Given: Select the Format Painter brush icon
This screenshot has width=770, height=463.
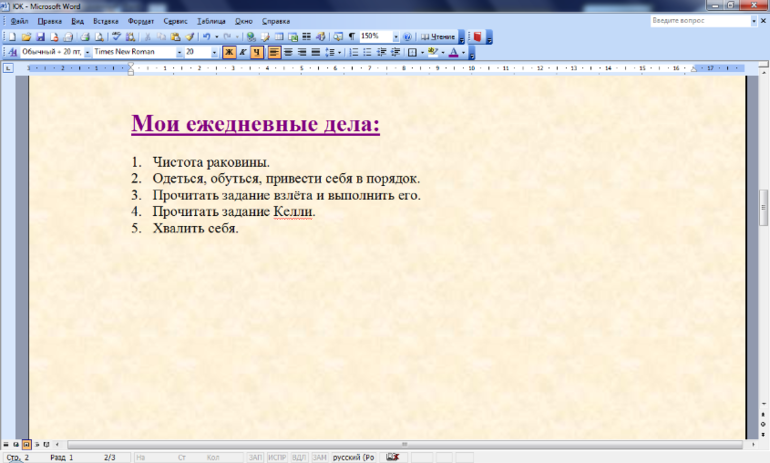Looking at the screenshot, I should click(188, 36).
